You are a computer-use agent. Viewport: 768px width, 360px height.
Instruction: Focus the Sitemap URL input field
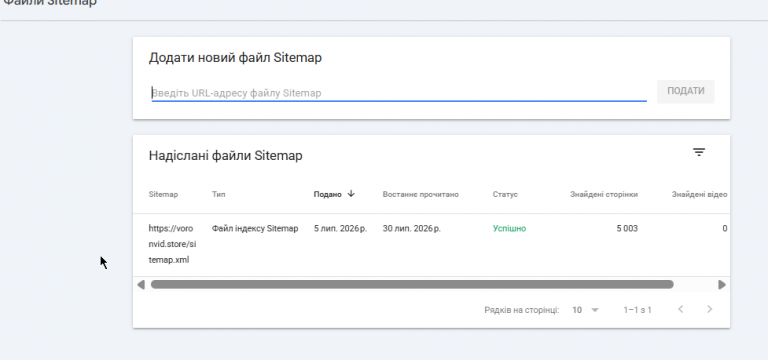399,93
